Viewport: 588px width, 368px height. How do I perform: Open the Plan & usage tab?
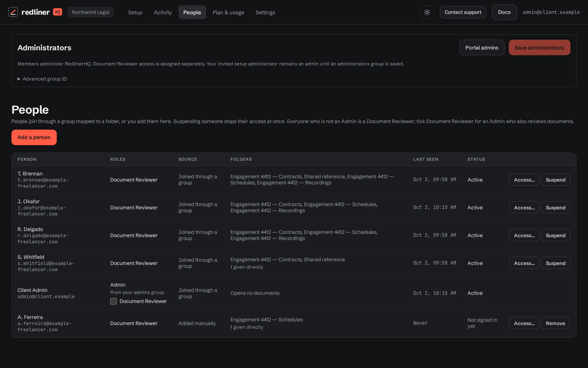click(228, 12)
